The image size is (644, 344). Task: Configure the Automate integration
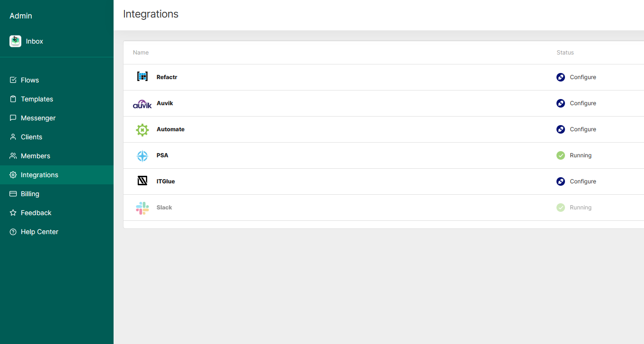[x=582, y=129]
